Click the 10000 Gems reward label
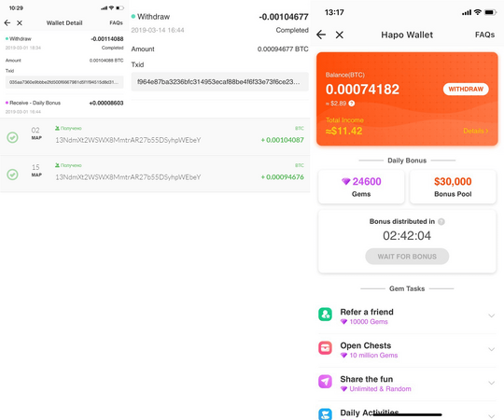 pos(369,322)
